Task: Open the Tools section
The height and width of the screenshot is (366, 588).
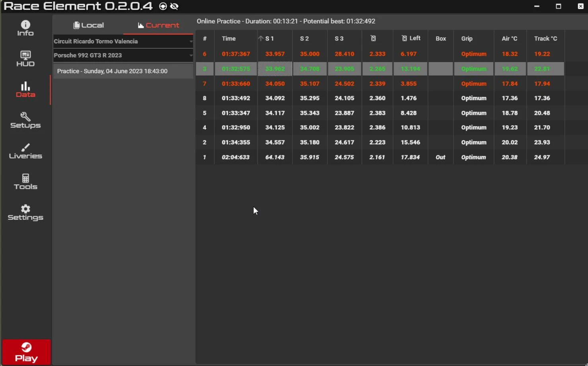Action: 25,182
